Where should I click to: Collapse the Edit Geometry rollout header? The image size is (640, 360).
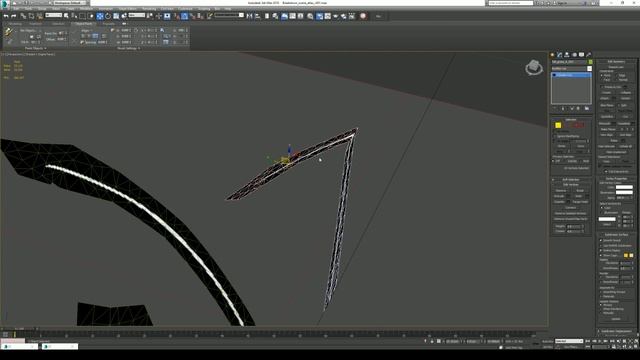click(x=616, y=62)
